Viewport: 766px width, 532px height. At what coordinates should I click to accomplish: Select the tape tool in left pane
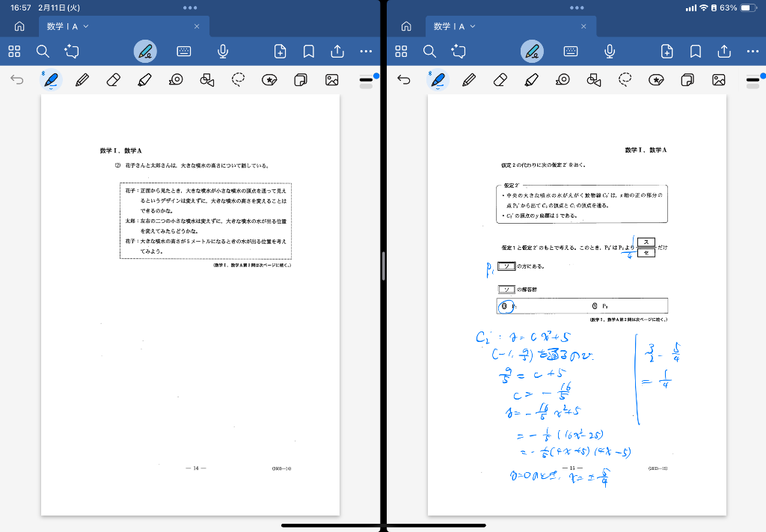pos(176,80)
